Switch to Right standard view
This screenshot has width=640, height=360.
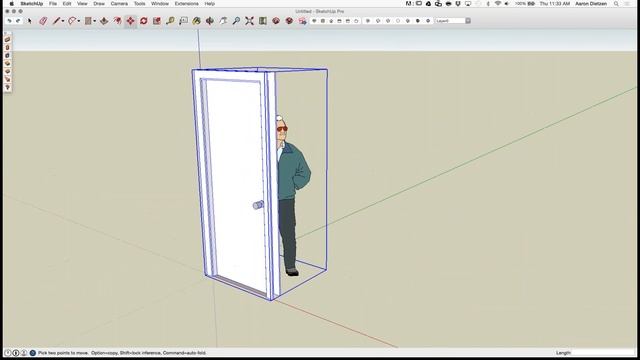(x=339, y=21)
